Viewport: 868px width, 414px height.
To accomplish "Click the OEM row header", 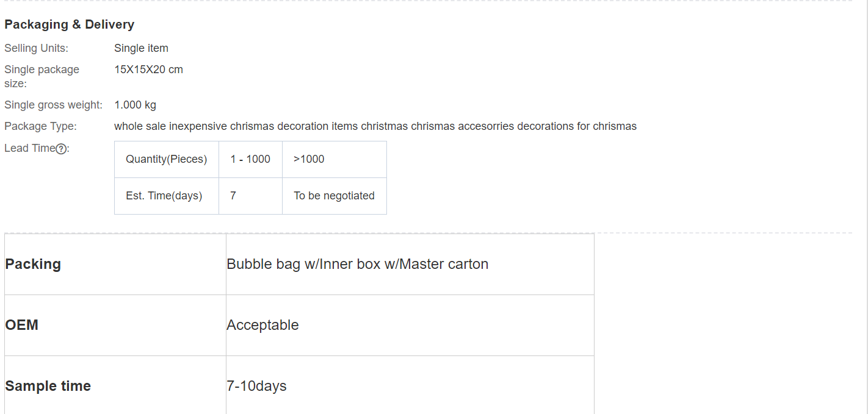I will tap(22, 325).
